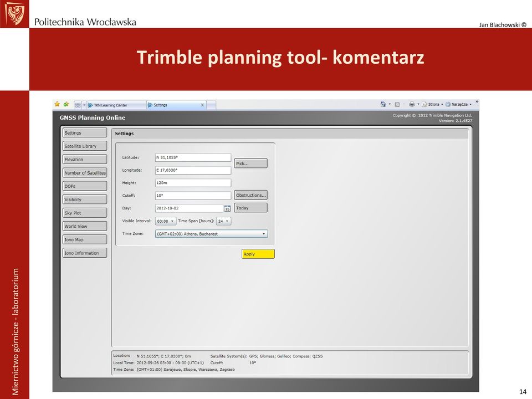The width and height of the screenshot is (532, 399).
Task: Click the RSS feeds icon
Action: pyautogui.click(x=397, y=105)
